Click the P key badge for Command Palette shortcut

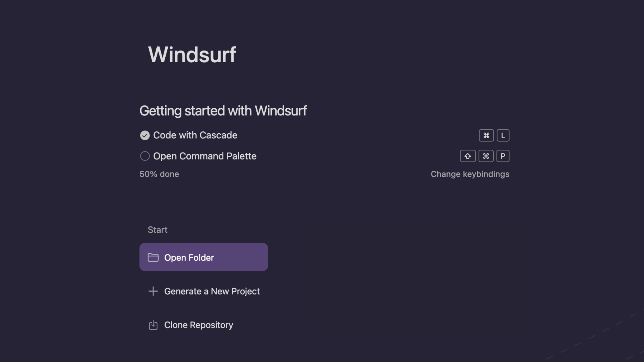503,156
